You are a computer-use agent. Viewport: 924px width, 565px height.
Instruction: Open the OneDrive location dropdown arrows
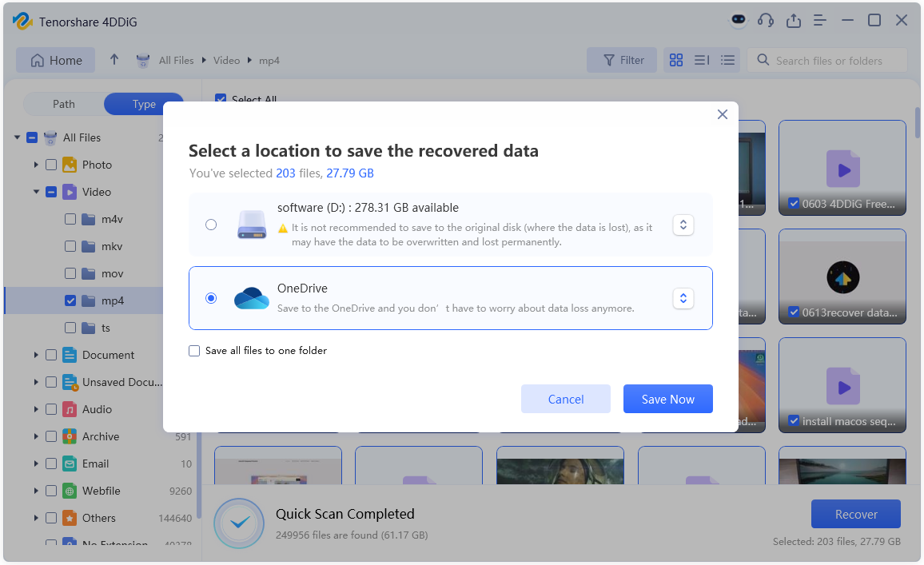(683, 298)
